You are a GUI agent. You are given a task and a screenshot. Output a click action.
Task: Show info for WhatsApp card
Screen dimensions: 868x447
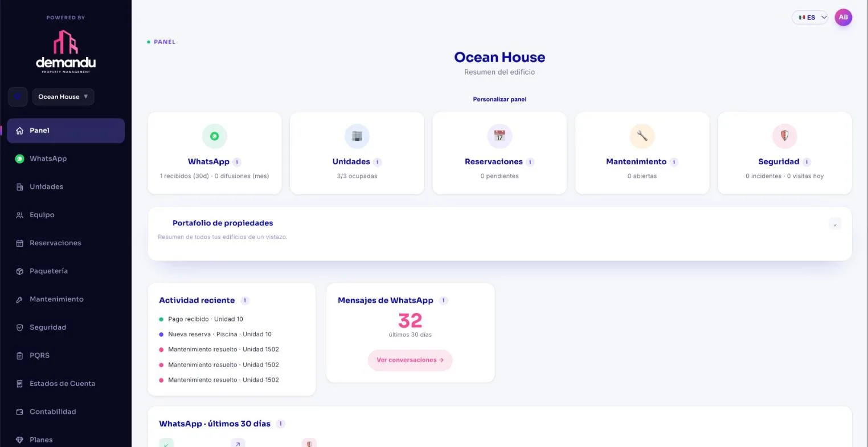coord(237,162)
